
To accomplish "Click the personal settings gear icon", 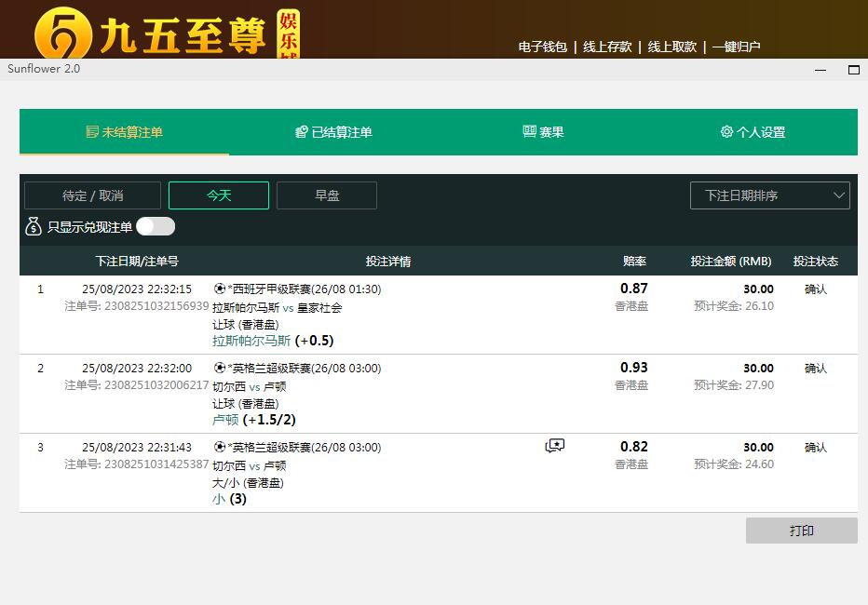I will point(726,131).
